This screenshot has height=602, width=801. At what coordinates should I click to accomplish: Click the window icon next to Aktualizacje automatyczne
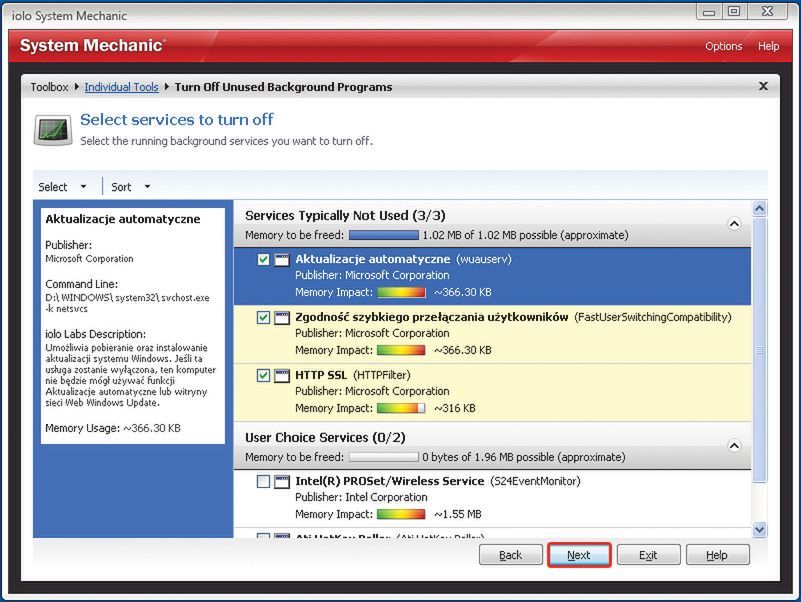tap(282, 260)
